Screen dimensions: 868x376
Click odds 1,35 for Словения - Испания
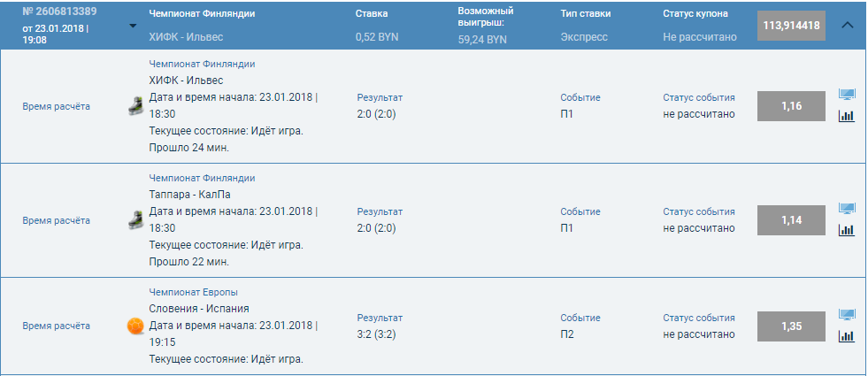(791, 326)
